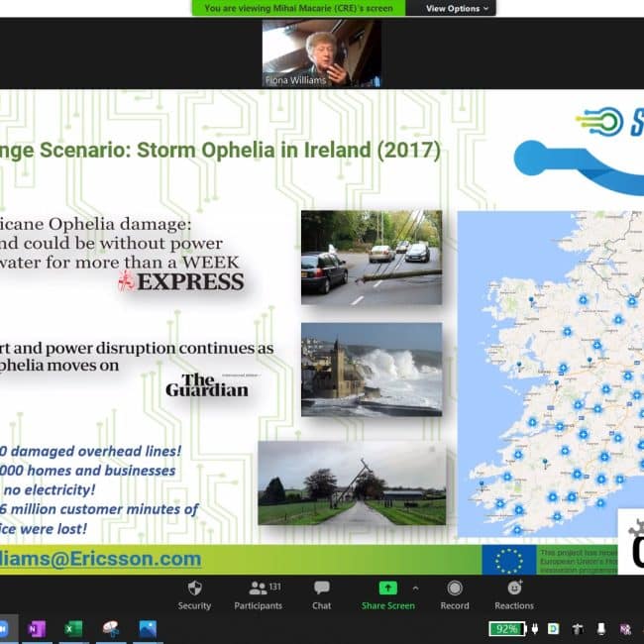Open Excel from the taskbar
644x644 pixels.
point(73,628)
